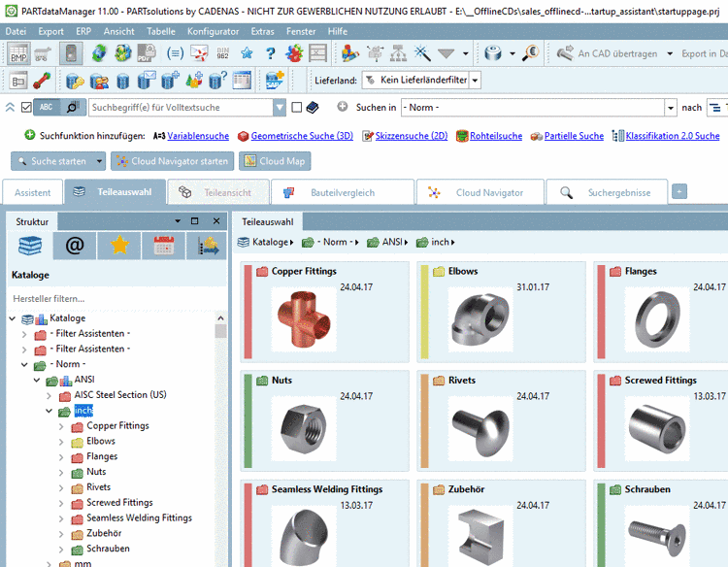This screenshot has width=728, height=567.
Task: Click the Geometrische Suche (3D) link
Action: pyautogui.click(x=302, y=136)
